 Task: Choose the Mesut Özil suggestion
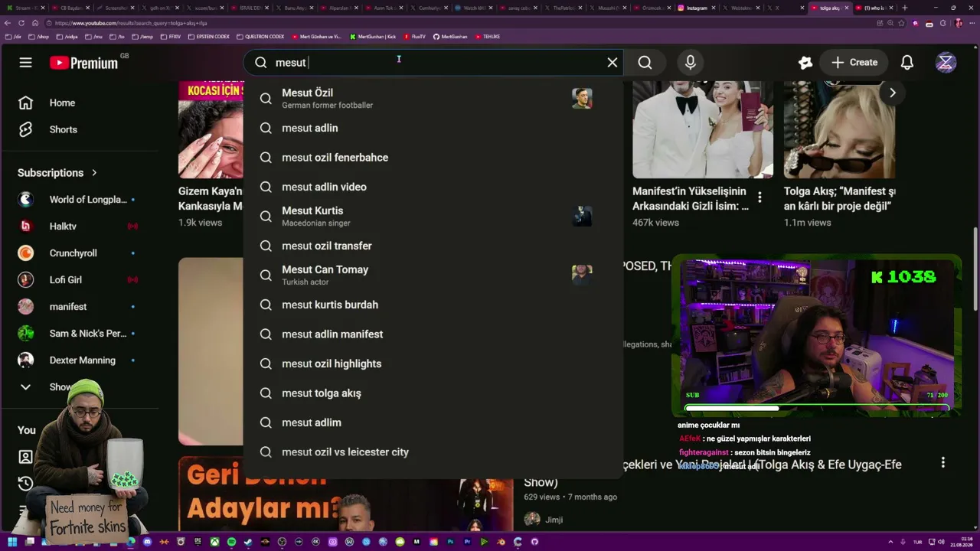tap(433, 99)
